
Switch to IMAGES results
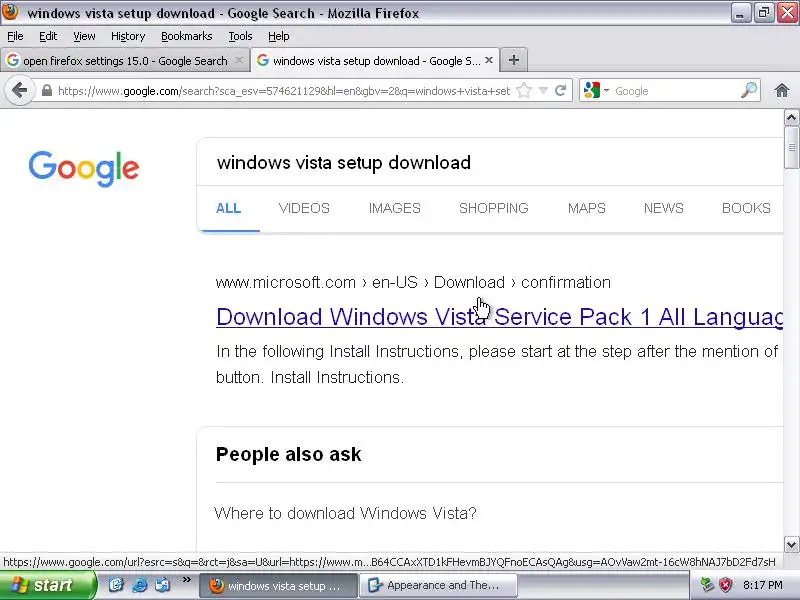pyautogui.click(x=394, y=208)
